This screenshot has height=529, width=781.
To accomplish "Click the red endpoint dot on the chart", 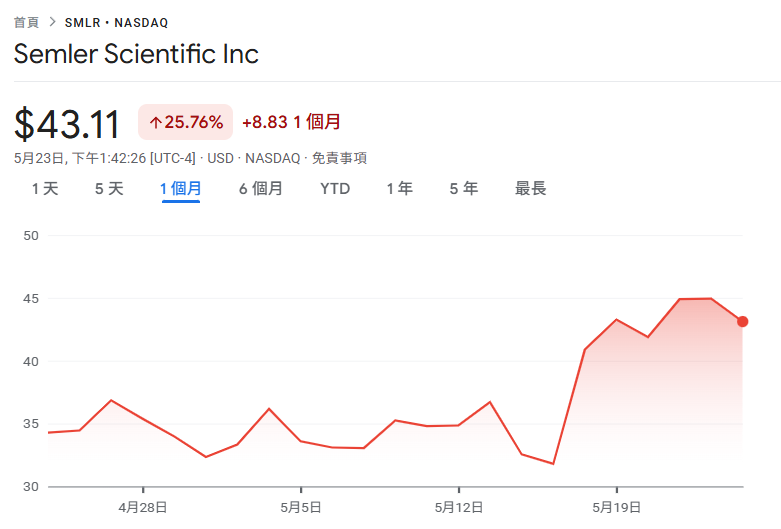I will pyautogui.click(x=742, y=322).
